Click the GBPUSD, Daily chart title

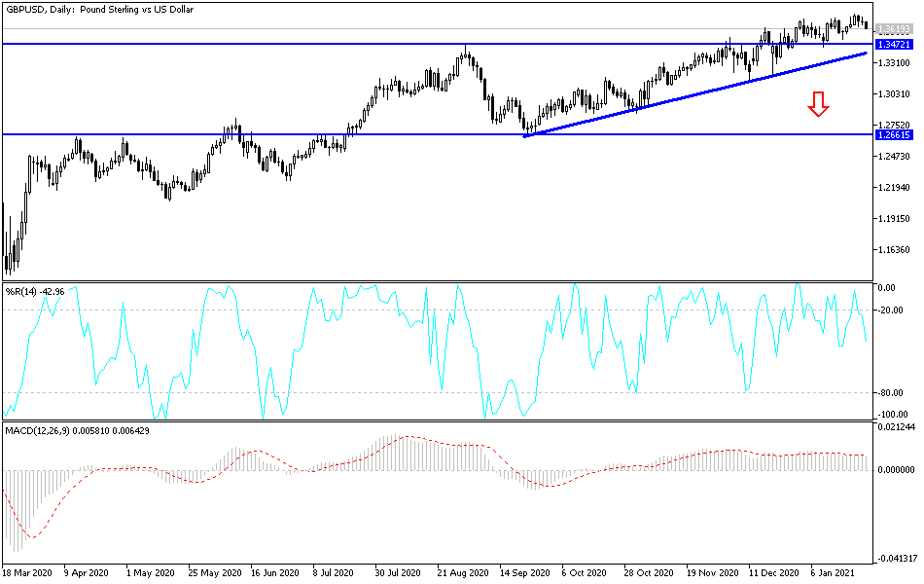coord(107,10)
